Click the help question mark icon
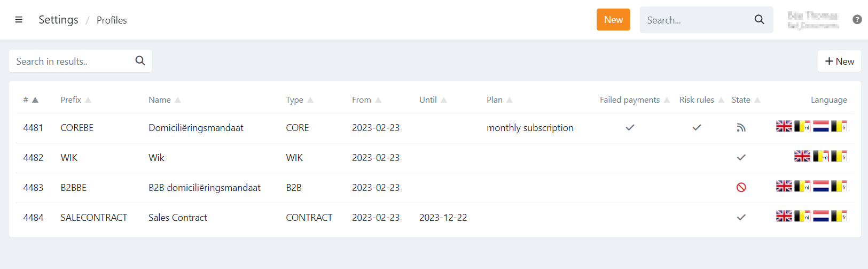This screenshot has width=868, height=269. click(x=857, y=20)
